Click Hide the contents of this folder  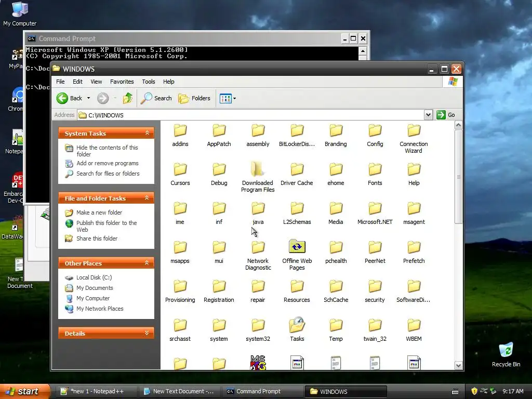tap(107, 151)
